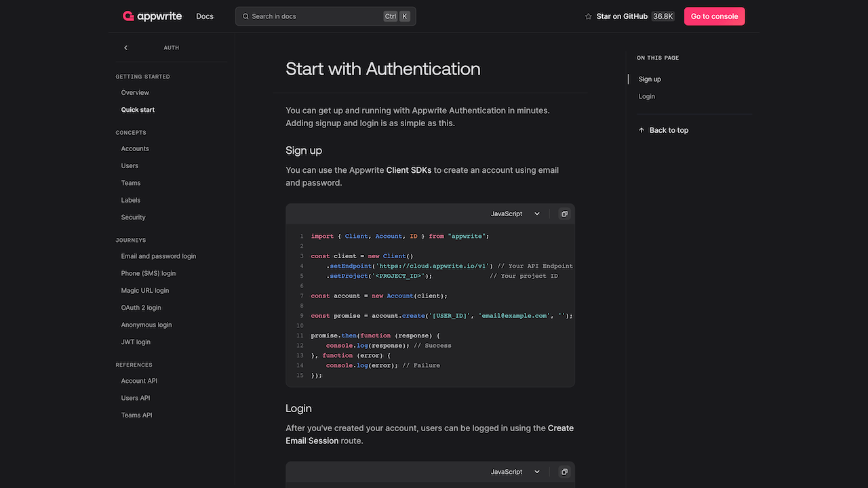This screenshot has height=488, width=868.
Task: Open the Teams API reference
Action: click(136, 415)
